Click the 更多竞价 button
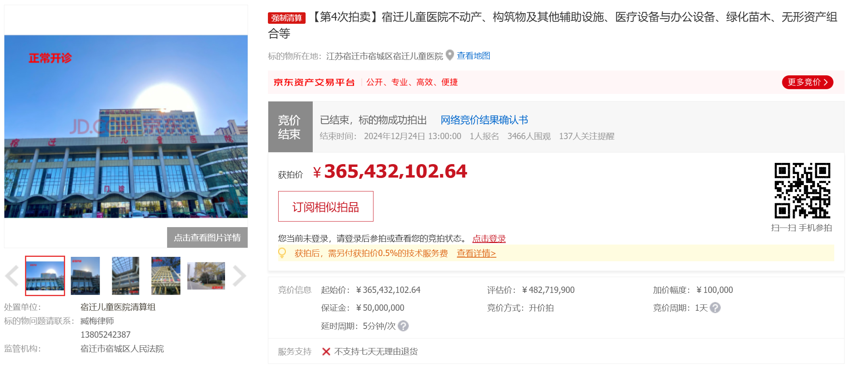 [807, 82]
